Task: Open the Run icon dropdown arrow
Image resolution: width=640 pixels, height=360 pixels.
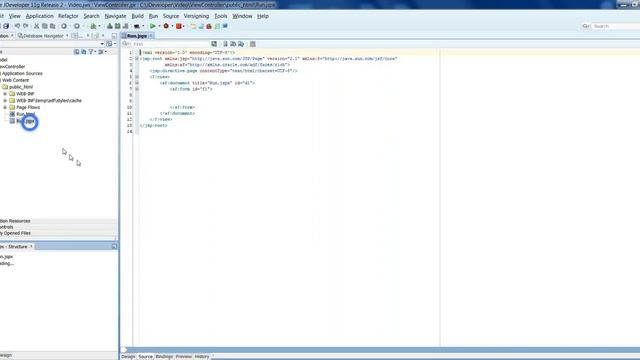Action: coord(159,26)
